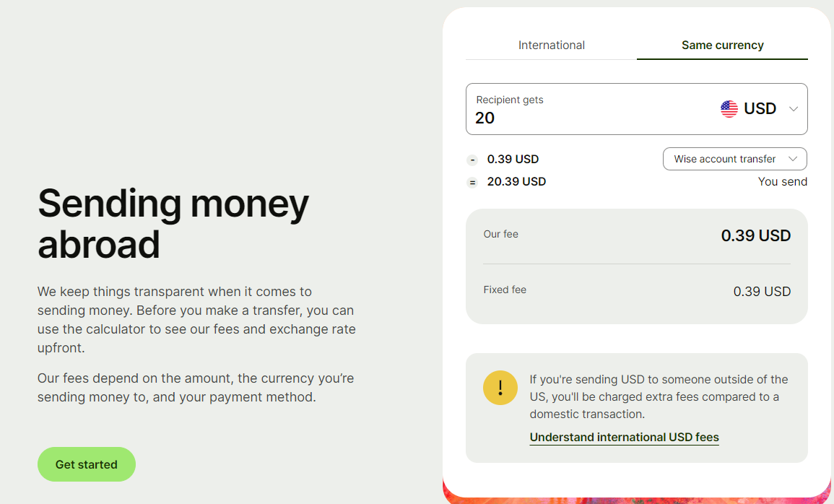This screenshot has width=834, height=504.
Task: Open Understand international USD fees link
Action: click(624, 437)
